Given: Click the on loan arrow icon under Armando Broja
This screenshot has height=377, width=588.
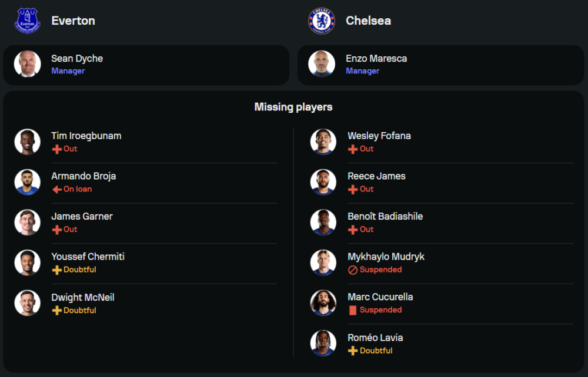Looking at the screenshot, I should pos(57,190).
